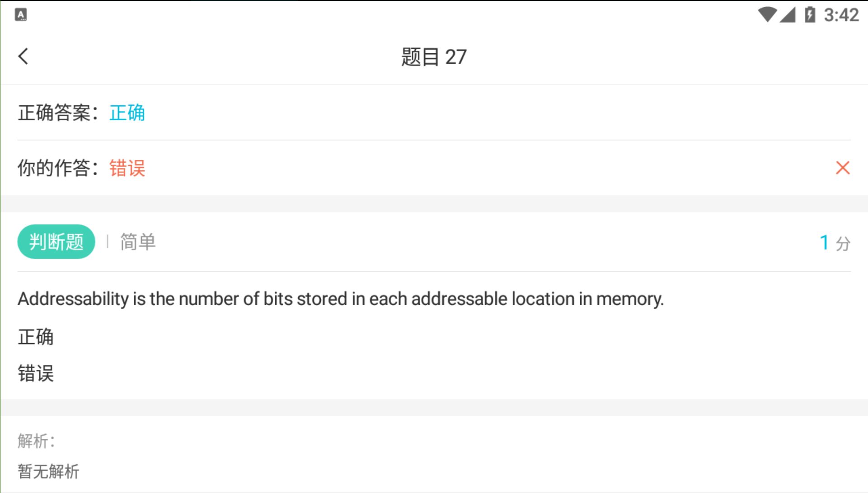The width and height of the screenshot is (868, 493).
Task: Tap the 1 分 score value
Action: (x=835, y=243)
